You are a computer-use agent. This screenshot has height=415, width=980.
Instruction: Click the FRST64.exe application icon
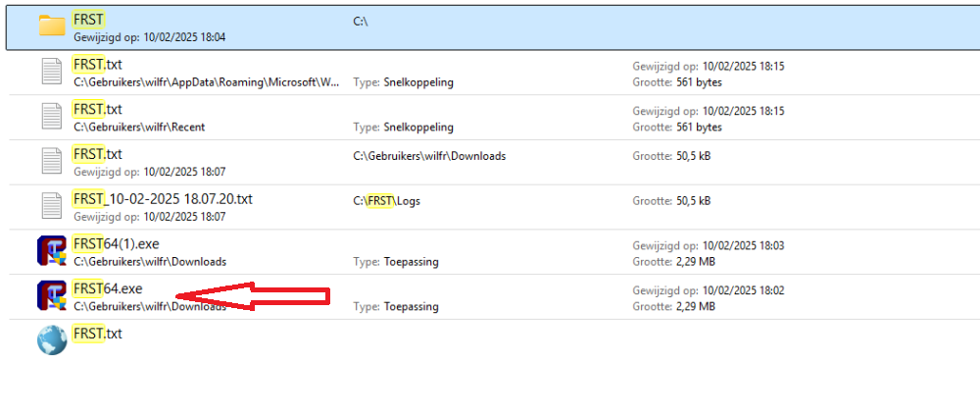[52, 296]
